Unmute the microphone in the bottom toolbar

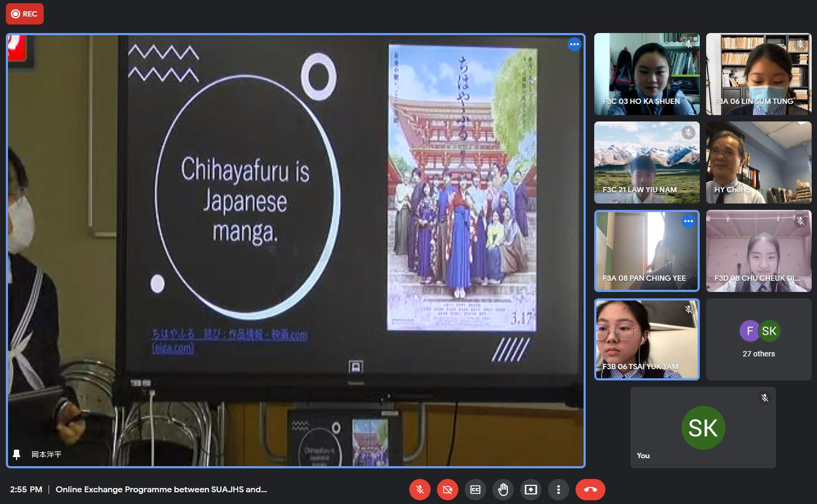click(420, 490)
